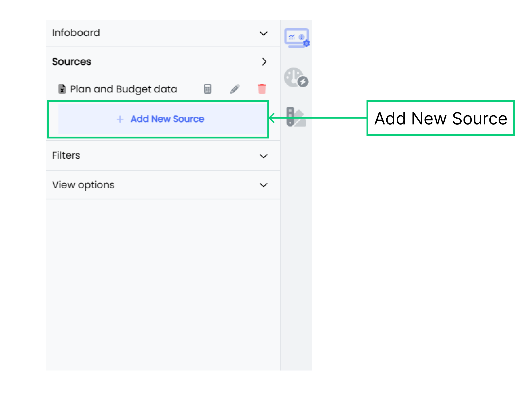Expand the View options chevron

(263, 185)
